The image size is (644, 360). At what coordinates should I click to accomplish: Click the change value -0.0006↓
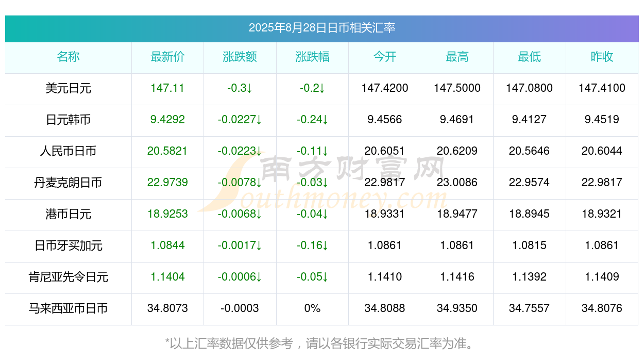(240, 277)
